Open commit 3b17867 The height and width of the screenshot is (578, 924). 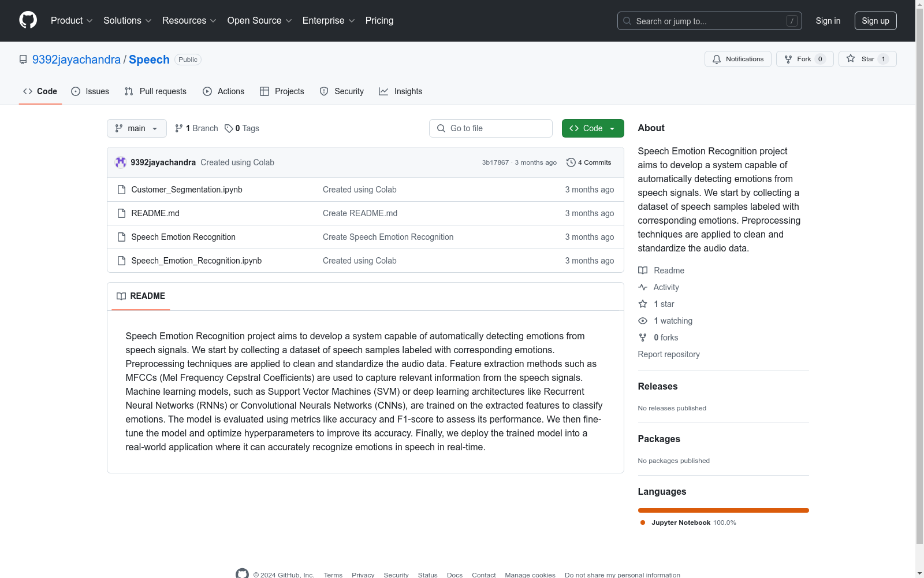(495, 162)
